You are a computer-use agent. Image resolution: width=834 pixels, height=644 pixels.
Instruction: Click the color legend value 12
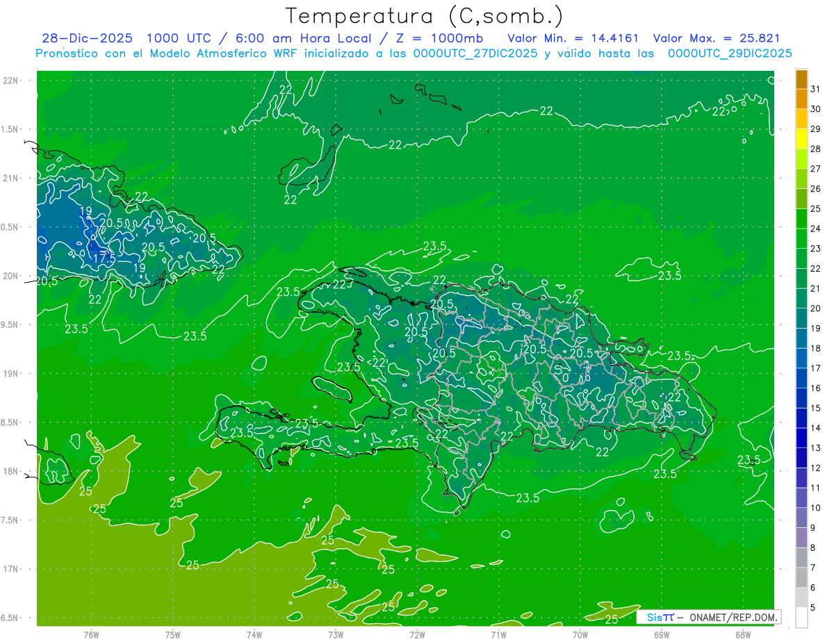(816, 468)
